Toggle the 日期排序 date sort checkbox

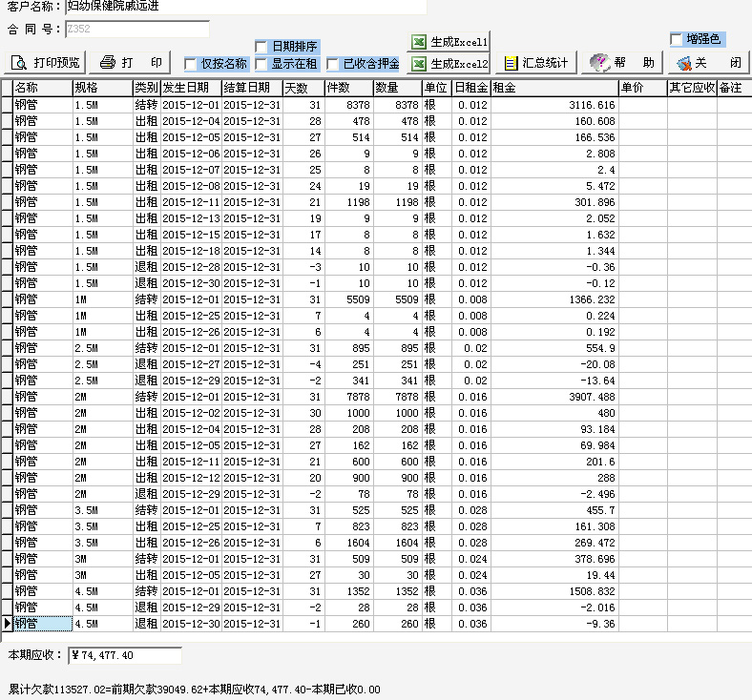[x=261, y=47]
